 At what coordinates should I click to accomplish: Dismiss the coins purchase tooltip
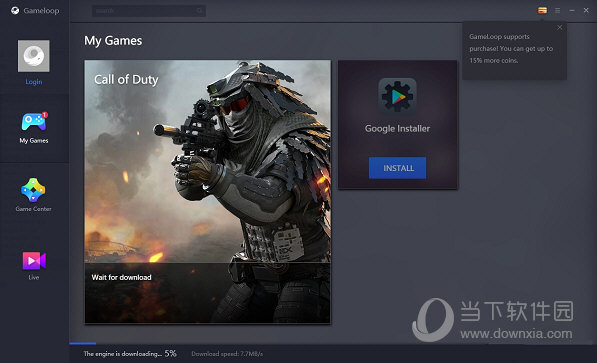tap(560, 27)
